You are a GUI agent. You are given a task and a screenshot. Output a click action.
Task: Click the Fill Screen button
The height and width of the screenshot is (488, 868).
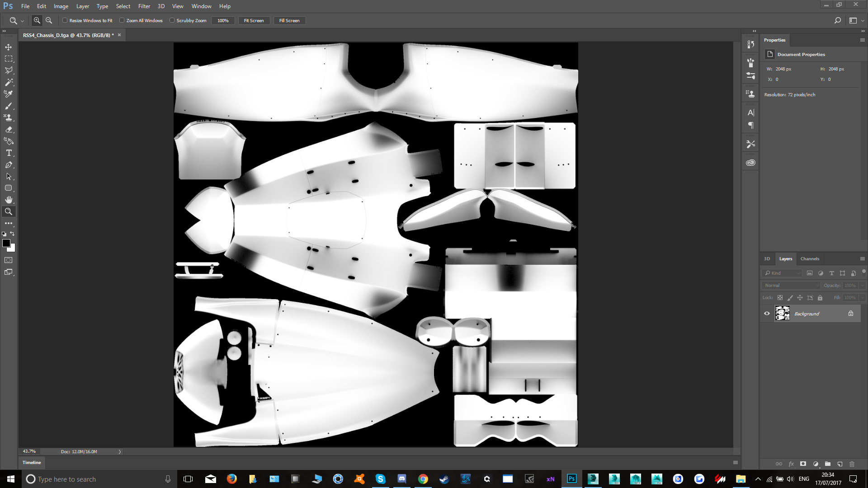click(x=289, y=20)
